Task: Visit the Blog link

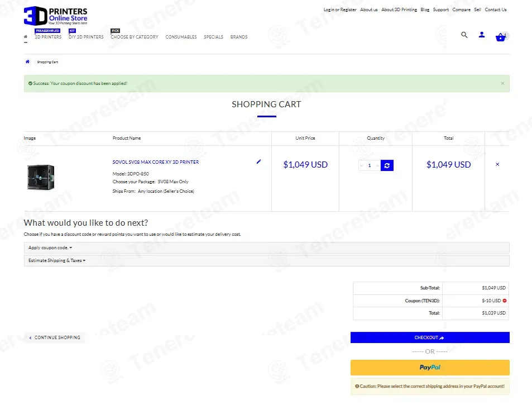Action: (x=425, y=9)
